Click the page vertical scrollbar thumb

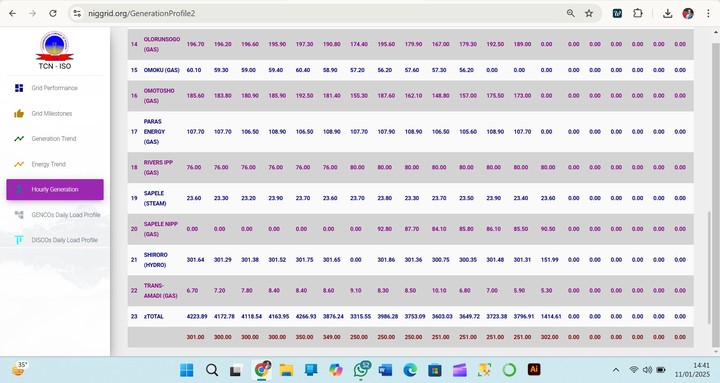[x=714, y=279]
